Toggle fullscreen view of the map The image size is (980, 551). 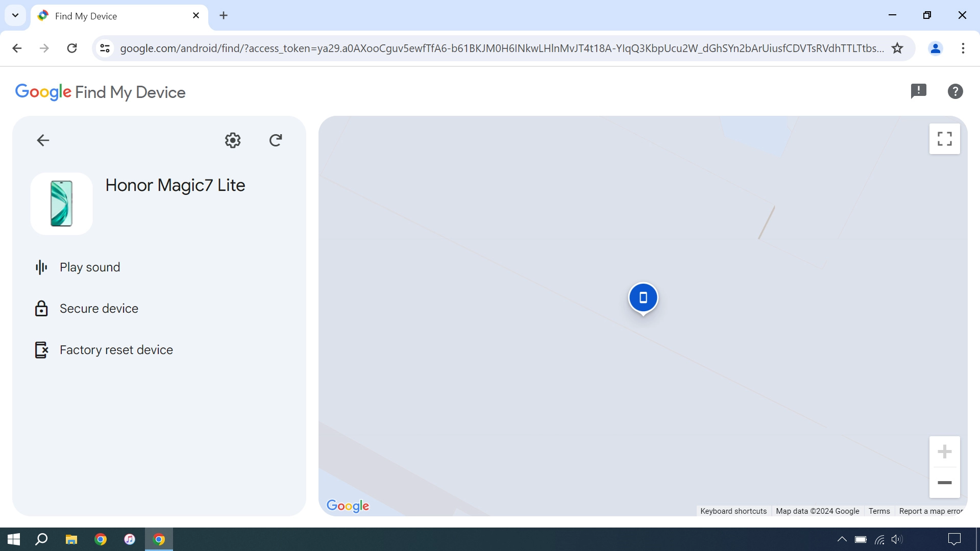944,138
